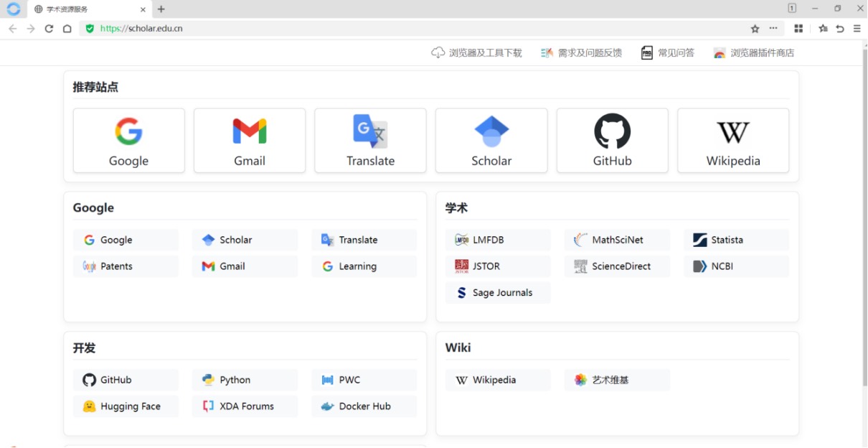This screenshot has width=868, height=448.
Task: Close the 学术资源服务 tab
Action: coord(143,9)
